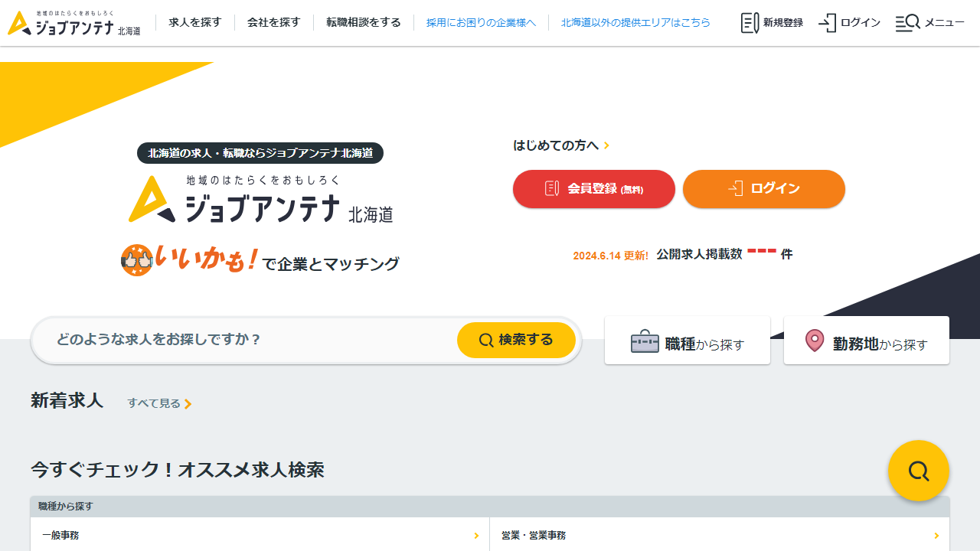980x551 pixels.
Task: Click the いいかも thumbs-up icon
Action: point(136,260)
